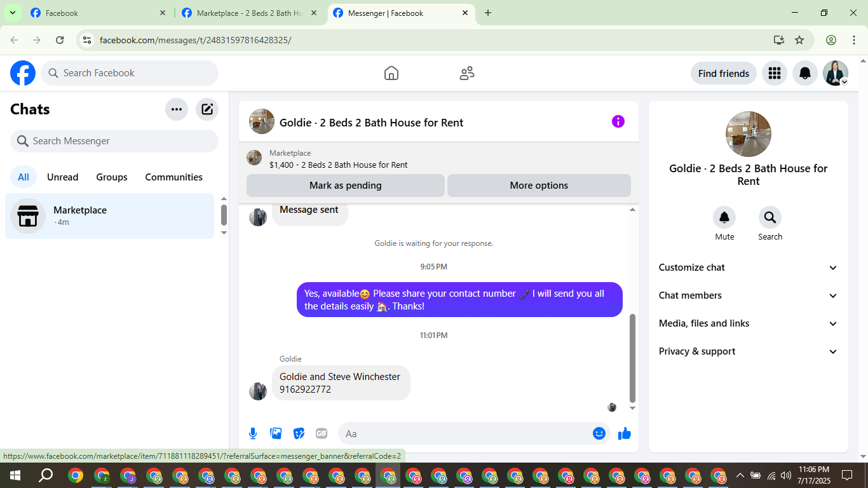This screenshot has width=868, height=488.
Task: Click the address bar URL
Action: tap(196, 40)
